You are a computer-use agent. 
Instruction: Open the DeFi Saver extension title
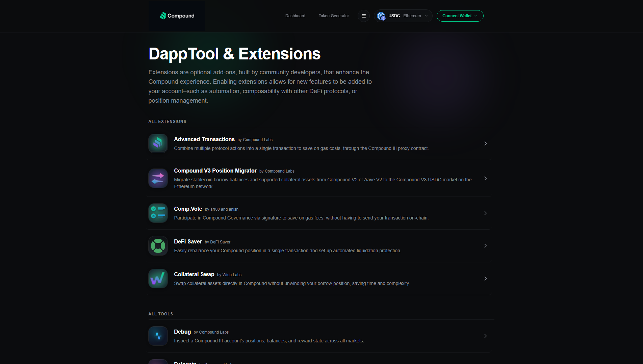(x=188, y=241)
